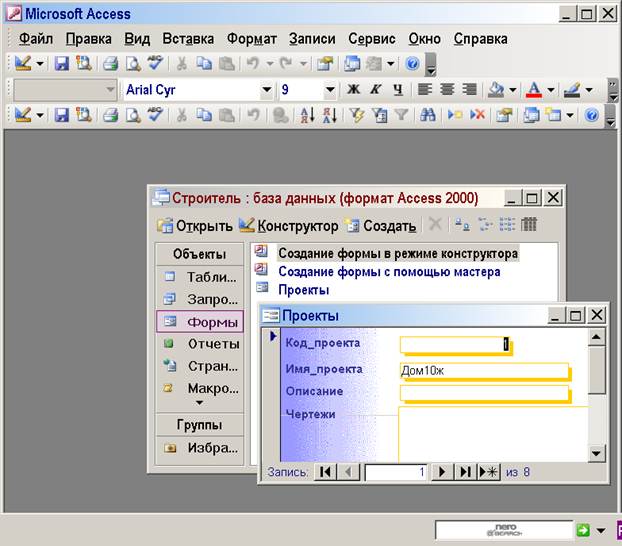622x546 pixels.
Task: Open font size dropdown
Action: pos(330,90)
